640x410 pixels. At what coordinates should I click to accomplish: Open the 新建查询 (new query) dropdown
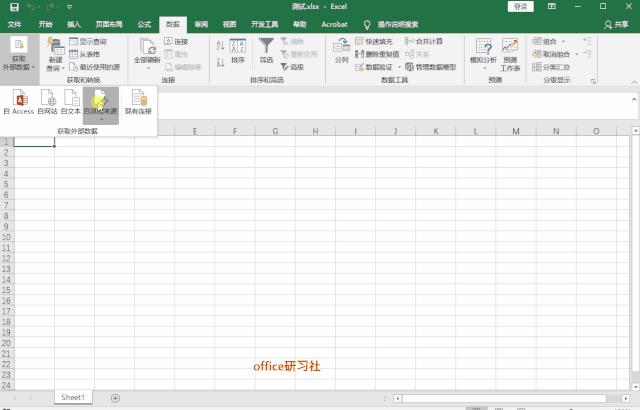56,55
